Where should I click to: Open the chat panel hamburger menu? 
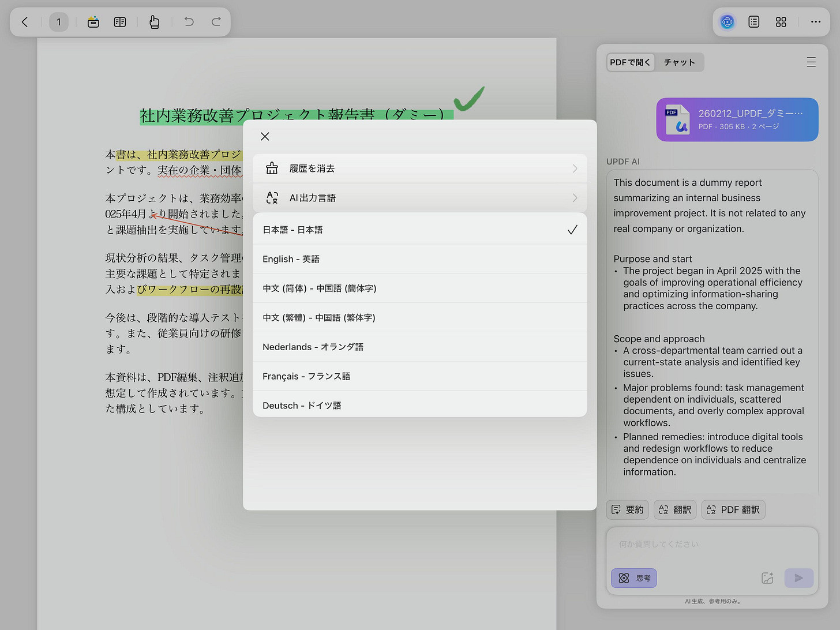click(811, 62)
